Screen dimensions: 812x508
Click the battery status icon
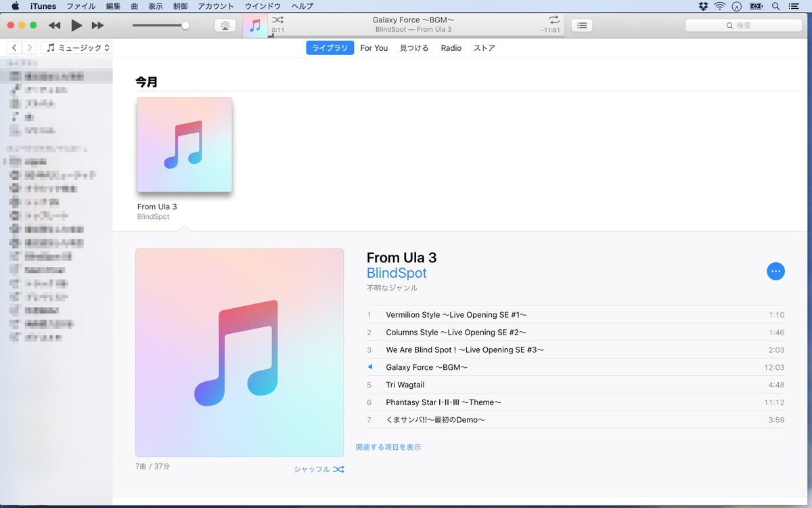[757, 6]
